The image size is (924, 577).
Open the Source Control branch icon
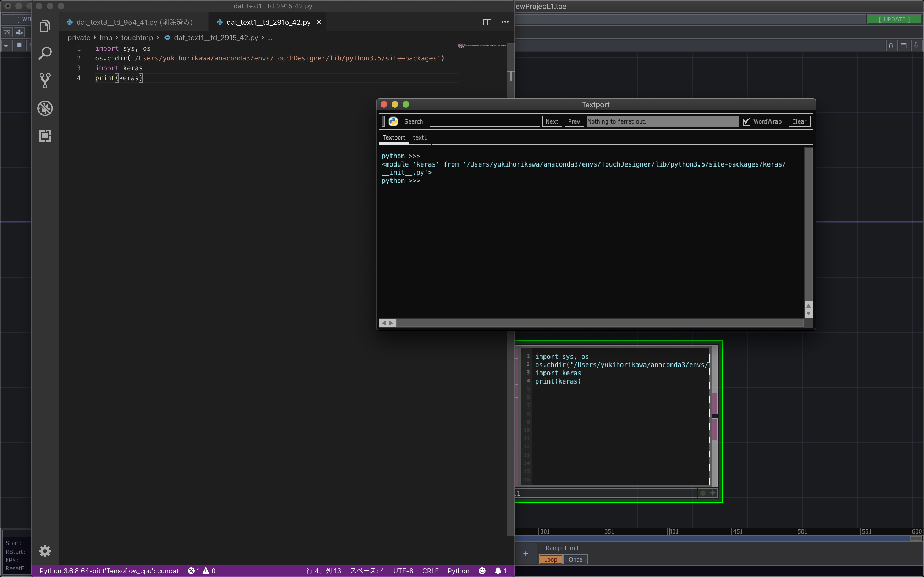pyautogui.click(x=45, y=81)
